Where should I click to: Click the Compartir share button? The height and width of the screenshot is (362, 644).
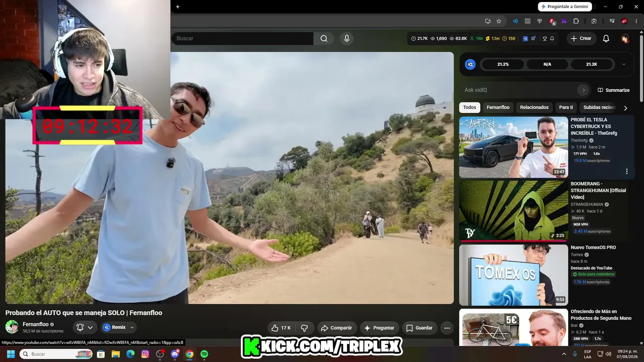point(337,328)
